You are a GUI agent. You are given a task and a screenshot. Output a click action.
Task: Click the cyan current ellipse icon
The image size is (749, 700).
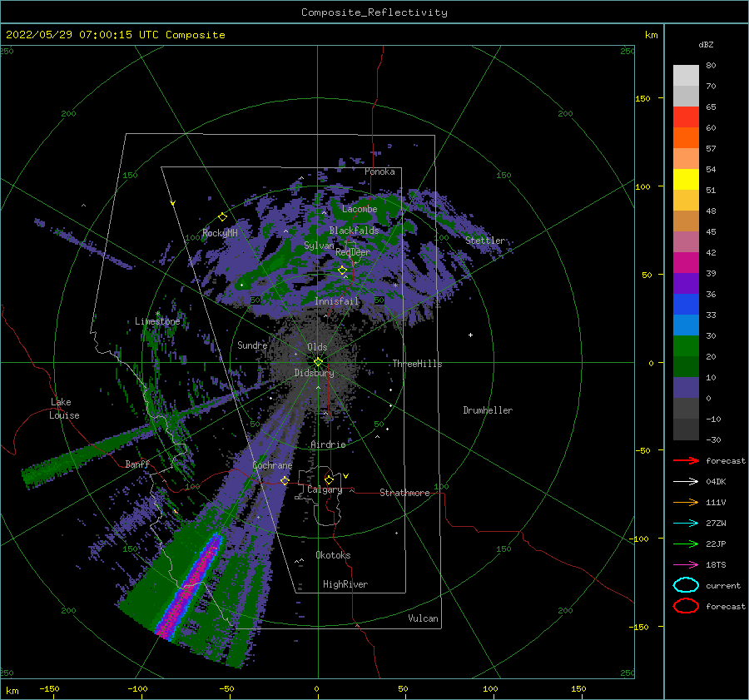click(x=686, y=585)
